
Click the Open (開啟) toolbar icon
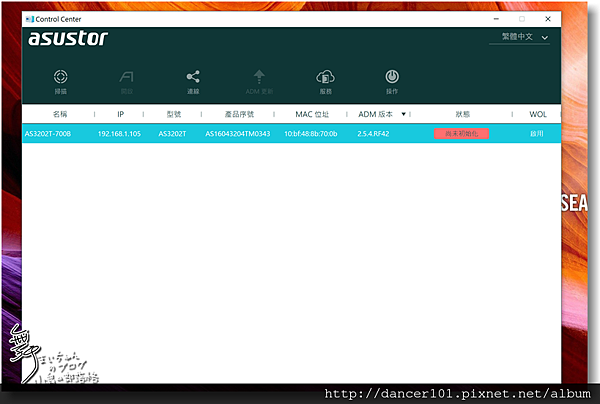(127, 77)
